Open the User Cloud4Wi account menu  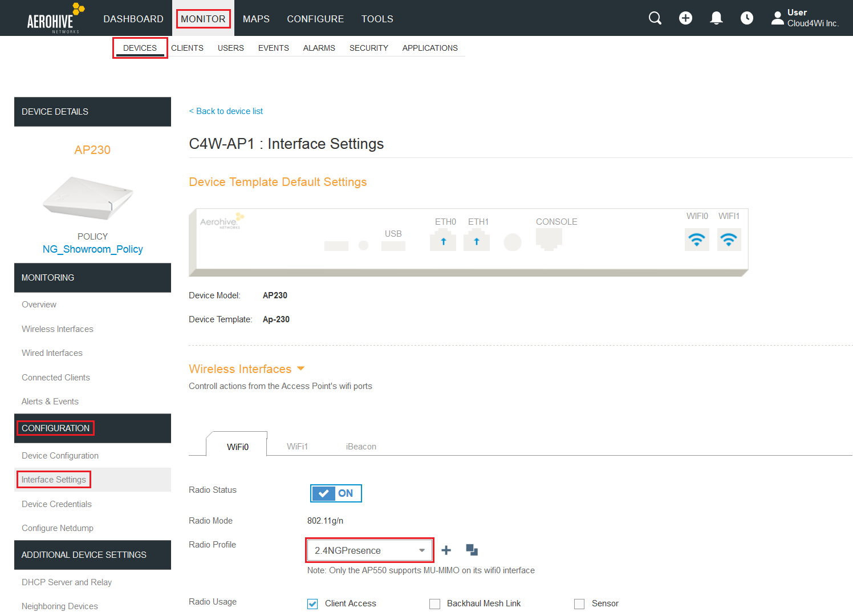[805, 18]
